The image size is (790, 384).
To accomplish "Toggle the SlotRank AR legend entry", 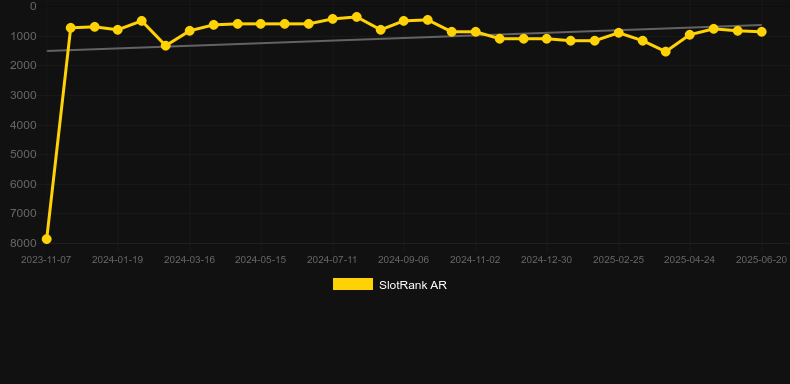I will [x=389, y=285].
